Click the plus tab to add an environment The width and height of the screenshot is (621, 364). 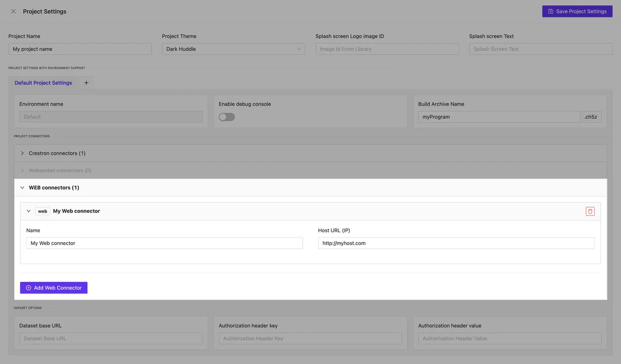point(86,82)
